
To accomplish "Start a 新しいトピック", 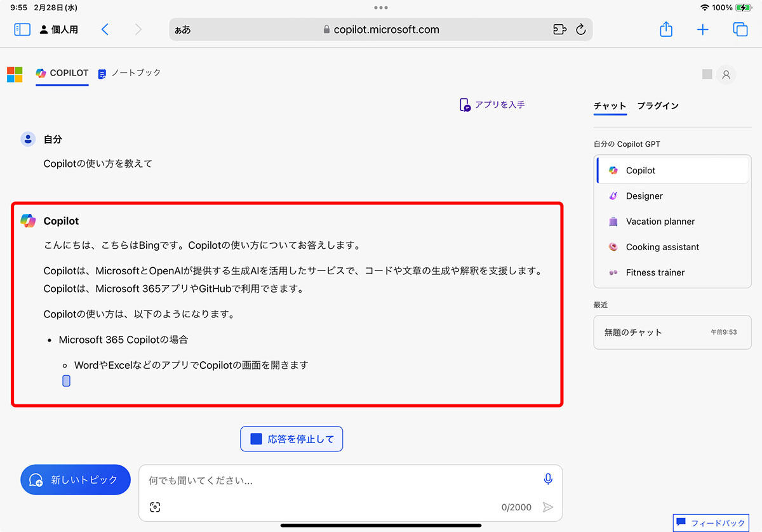I will pos(76,480).
